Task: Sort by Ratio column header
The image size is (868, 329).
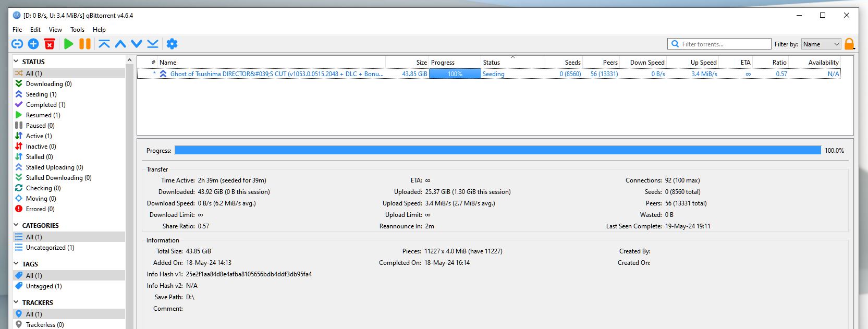Action: [771, 63]
